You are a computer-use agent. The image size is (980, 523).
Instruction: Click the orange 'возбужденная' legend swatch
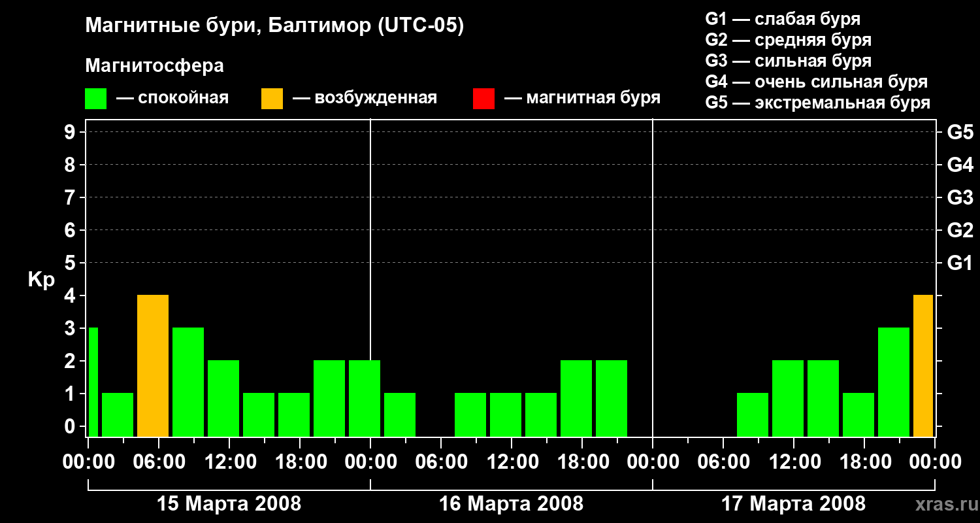(272, 99)
